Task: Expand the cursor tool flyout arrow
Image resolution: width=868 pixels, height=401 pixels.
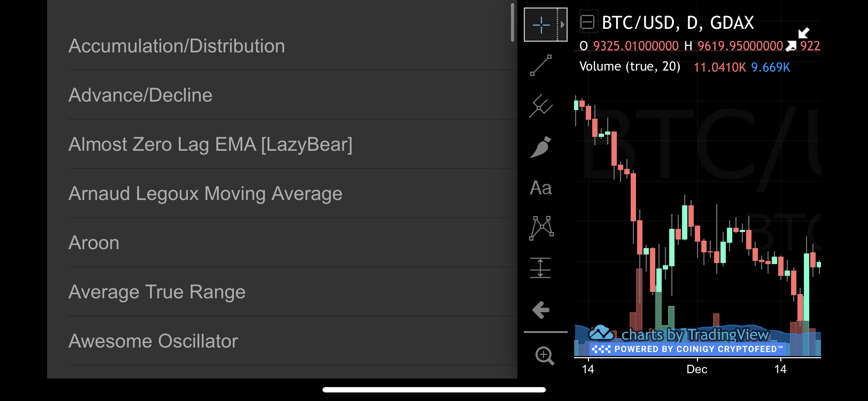Action: [x=562, y=25]
